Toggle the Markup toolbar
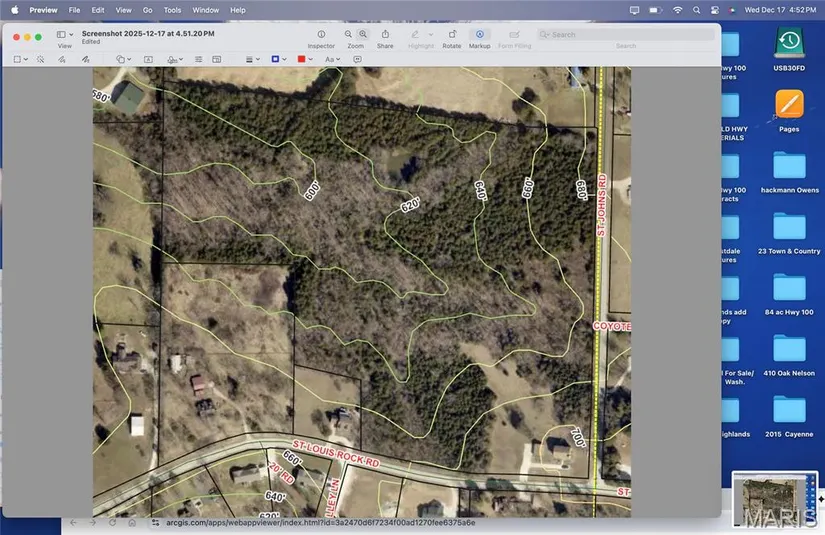This screenshot has width=825, height=535. point(479,35)
